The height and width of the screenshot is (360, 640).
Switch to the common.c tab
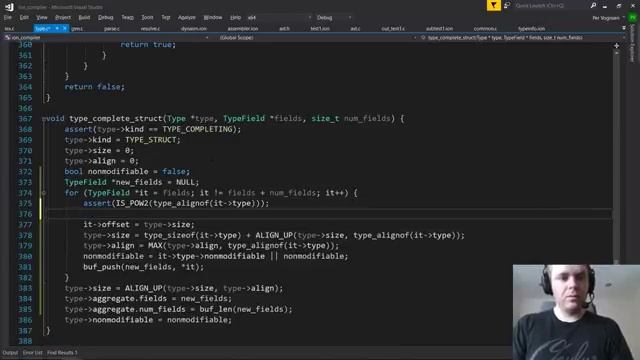click(x=485, y=29)
